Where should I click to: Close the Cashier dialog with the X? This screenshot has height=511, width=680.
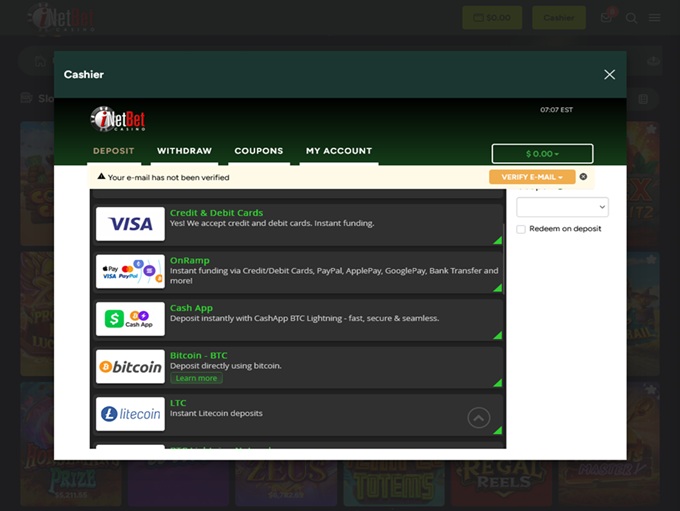click(609, 75)
